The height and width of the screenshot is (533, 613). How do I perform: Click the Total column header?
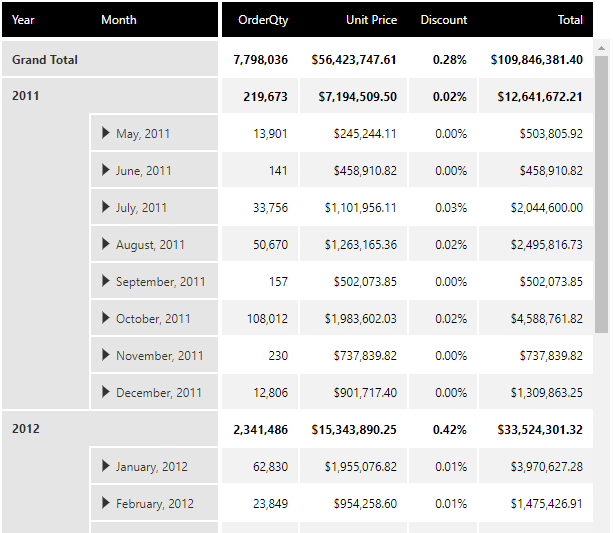pos(570,20)
